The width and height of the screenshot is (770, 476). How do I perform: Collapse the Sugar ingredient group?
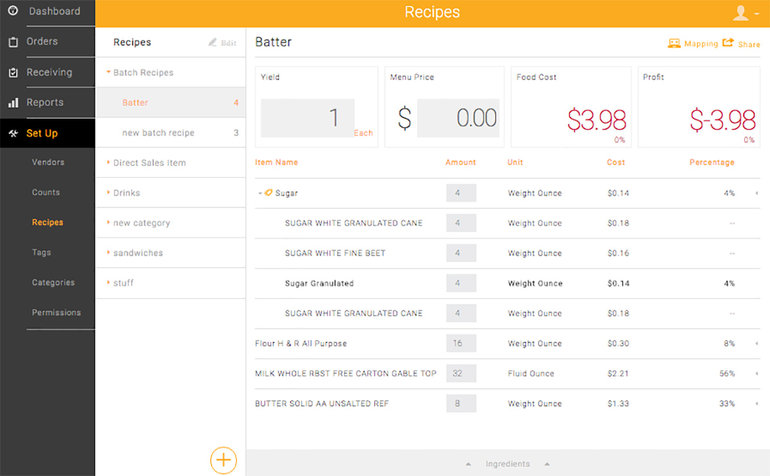260,193
